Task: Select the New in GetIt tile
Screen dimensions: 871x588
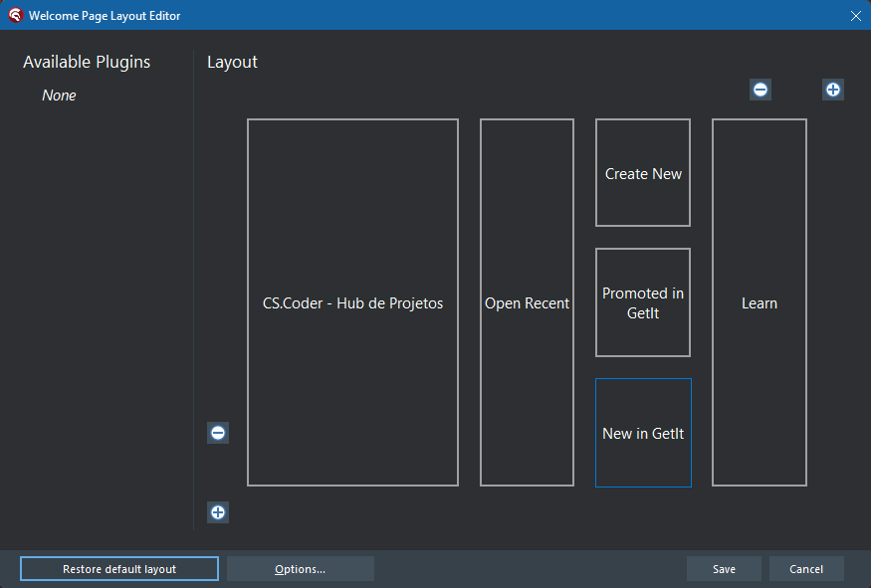Action: pyautogui.click(x=643, y=433)
